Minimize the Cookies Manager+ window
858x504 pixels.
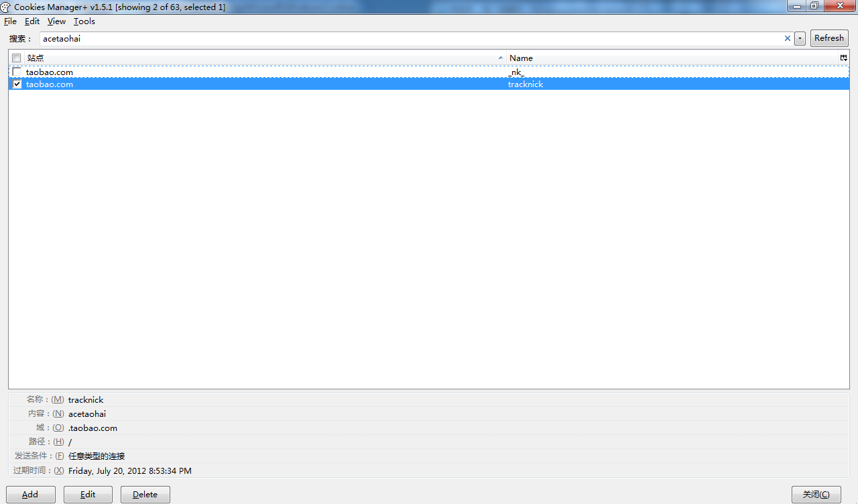[796, 5]
